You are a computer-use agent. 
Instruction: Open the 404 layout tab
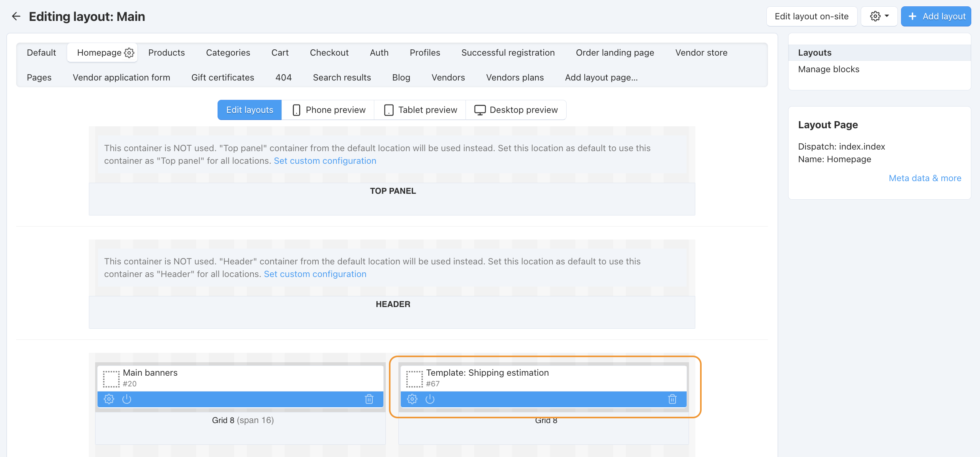click(x=283, y=78)
